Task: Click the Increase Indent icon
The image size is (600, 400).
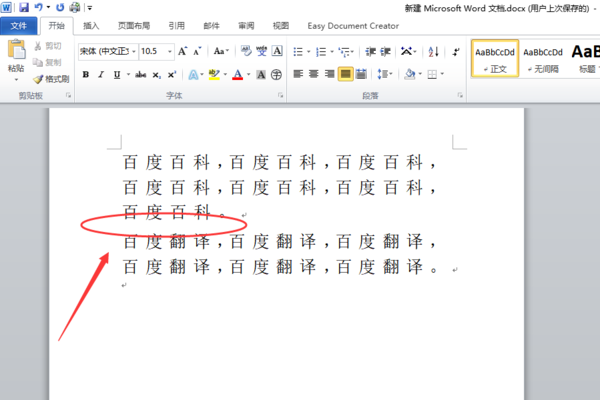Action: pyautogui.click(x=385, y=52)
